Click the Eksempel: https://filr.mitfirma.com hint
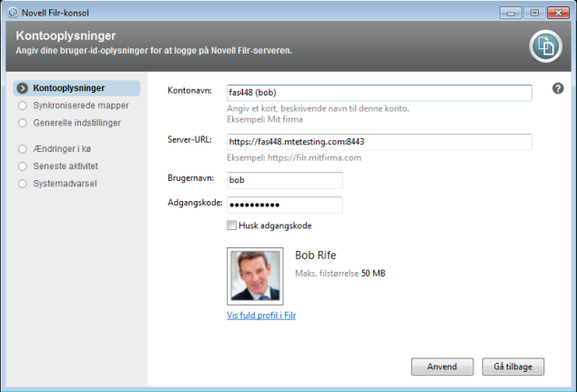 294,157
